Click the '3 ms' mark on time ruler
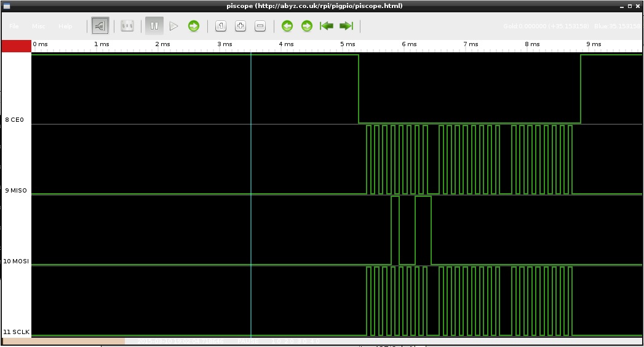644x347 pixels. [225, 44]
